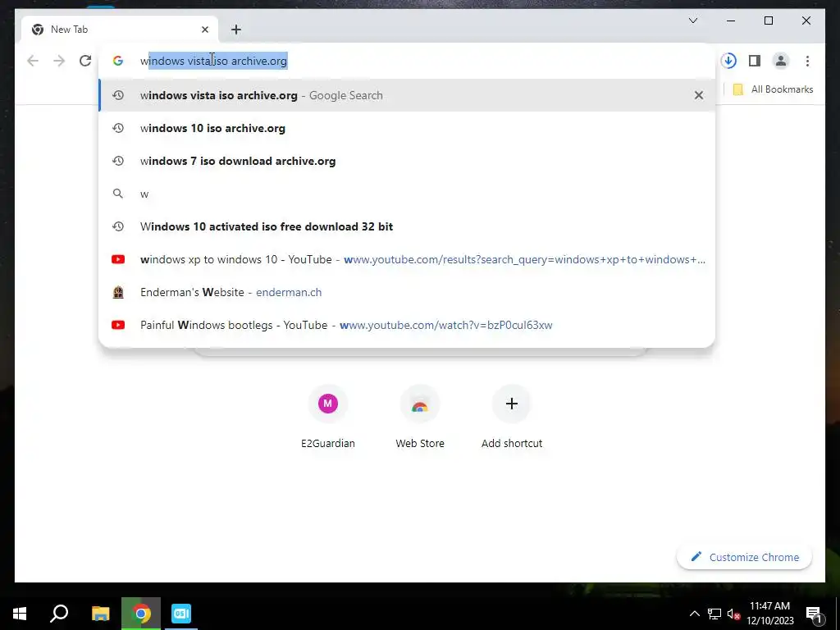Image resolution: width=840 pixels, height=630 pixels.
Task: Open the notification center icon
Action: coord(814,614)
